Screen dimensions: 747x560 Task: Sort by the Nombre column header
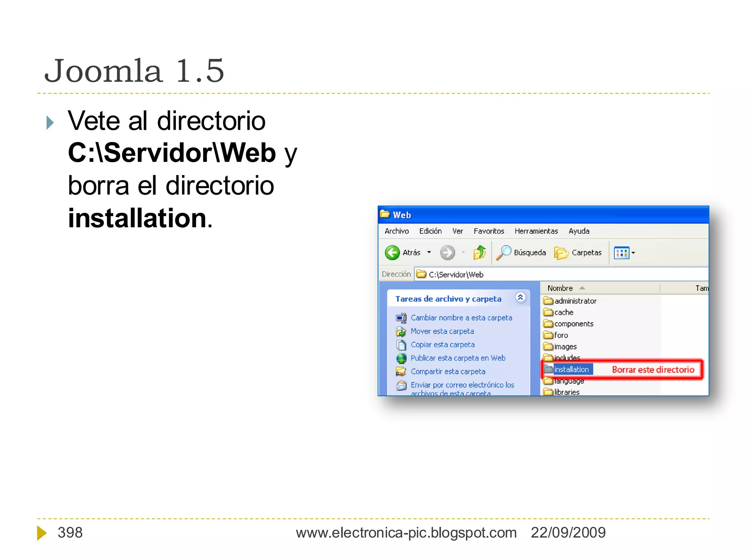coord(600,288)
